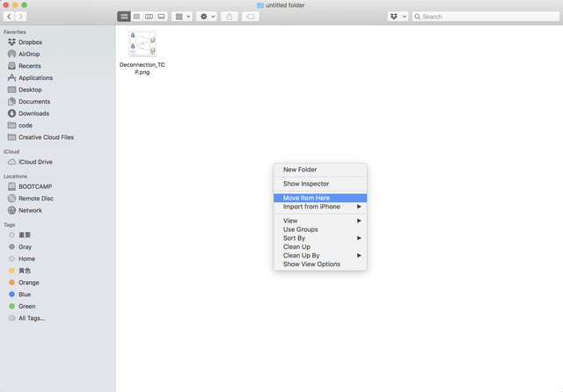Choose Use Groups in context menu
This screenshot has height=392, width=563.
[320, 229]
